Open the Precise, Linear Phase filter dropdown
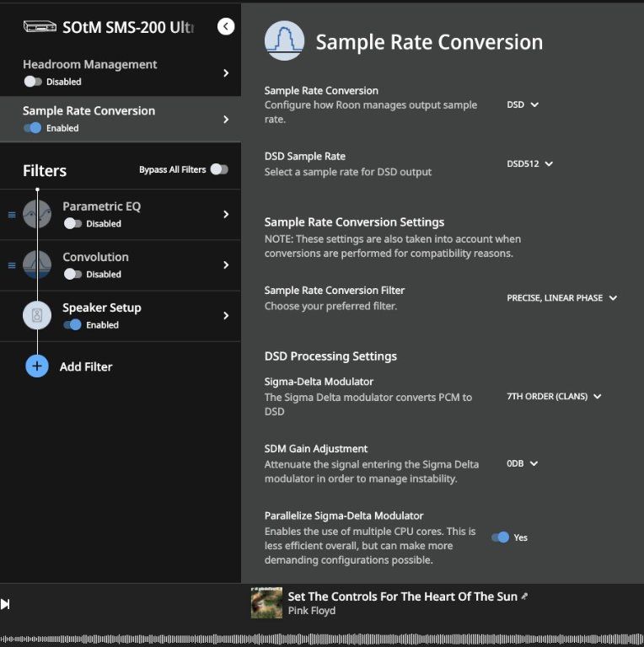This screenshot has width=644, height=647. coord(562,298)
